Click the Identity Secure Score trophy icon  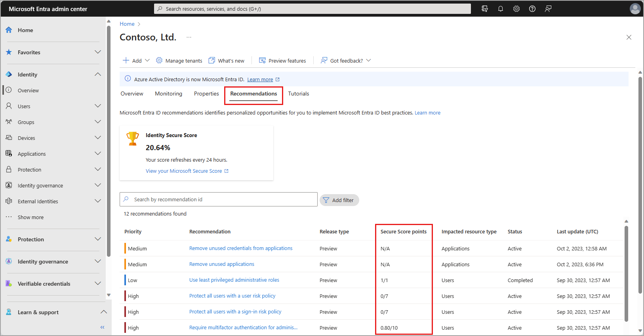133,139
